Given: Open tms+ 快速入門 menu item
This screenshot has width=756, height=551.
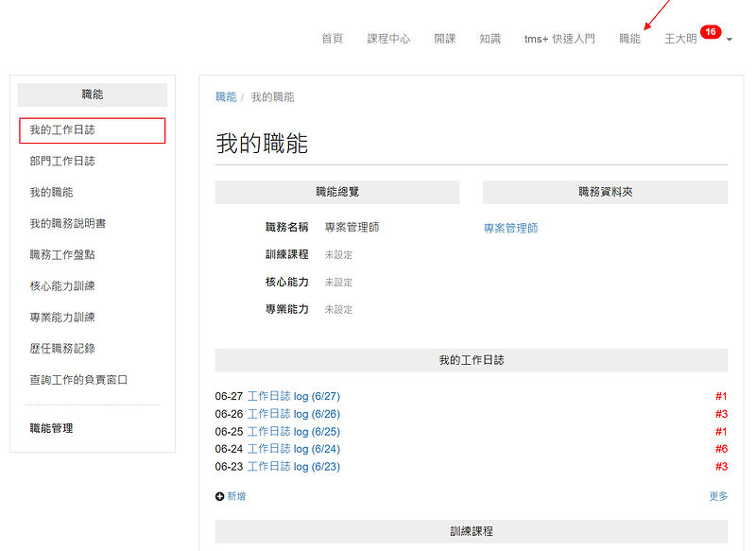Looking at the screenshot, I should [x=559, y=39].
